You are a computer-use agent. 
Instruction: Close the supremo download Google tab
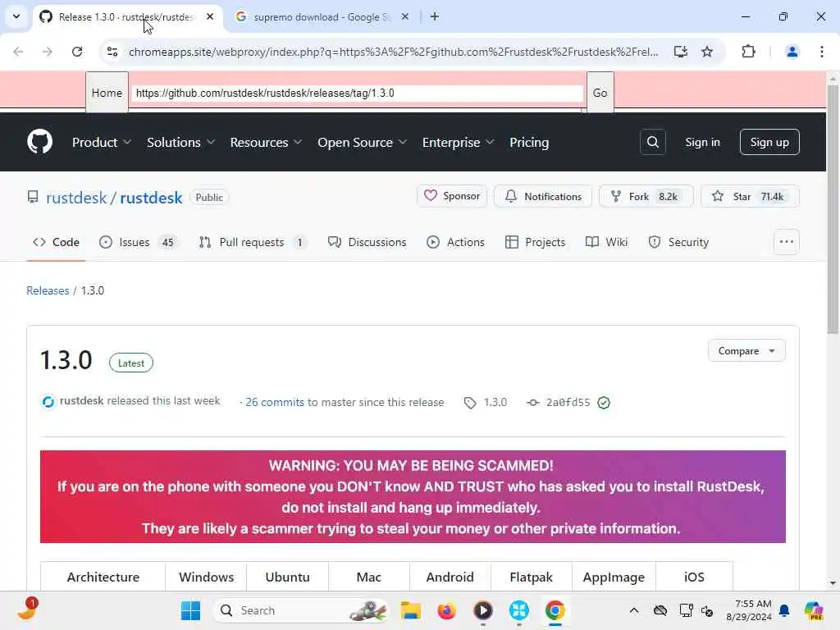coord(405,16)
